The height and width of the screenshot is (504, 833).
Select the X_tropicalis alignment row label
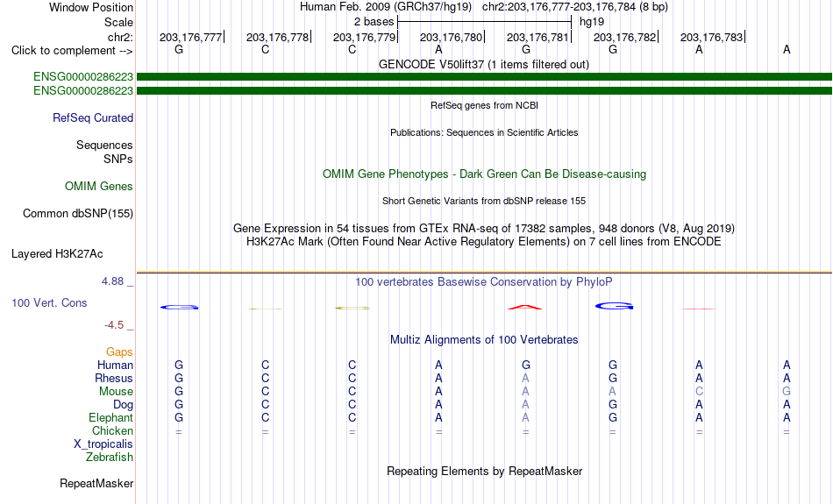click(x=103, y=444)
